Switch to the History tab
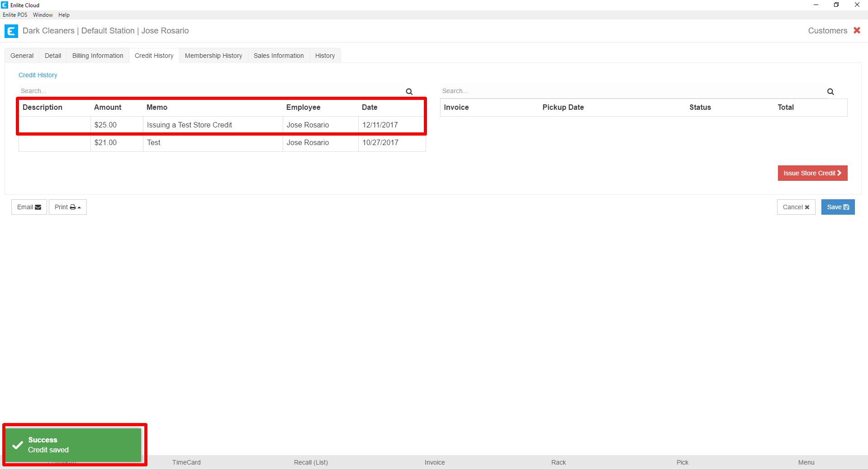Viewport: 868px width, 470px height. tap(325, 56)
